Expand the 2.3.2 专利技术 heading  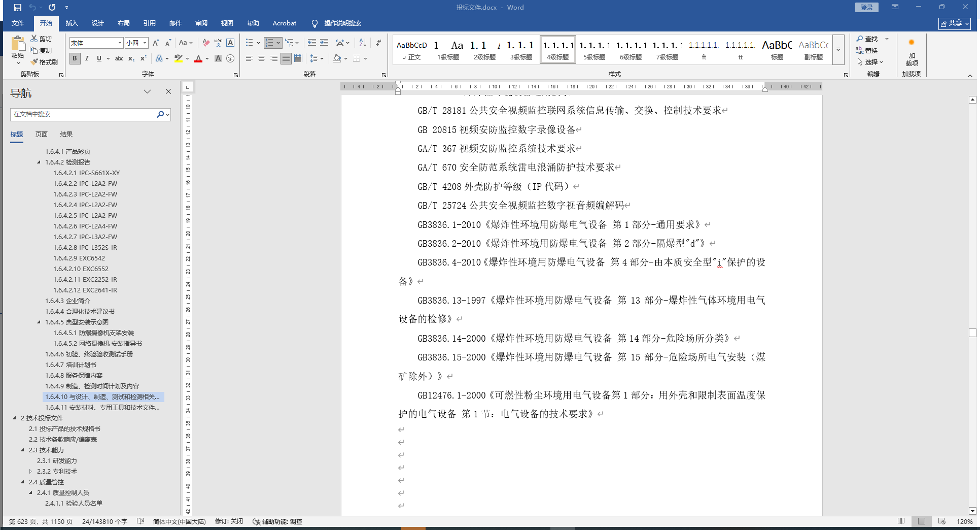pyautogui.click(x=30, y=472)
